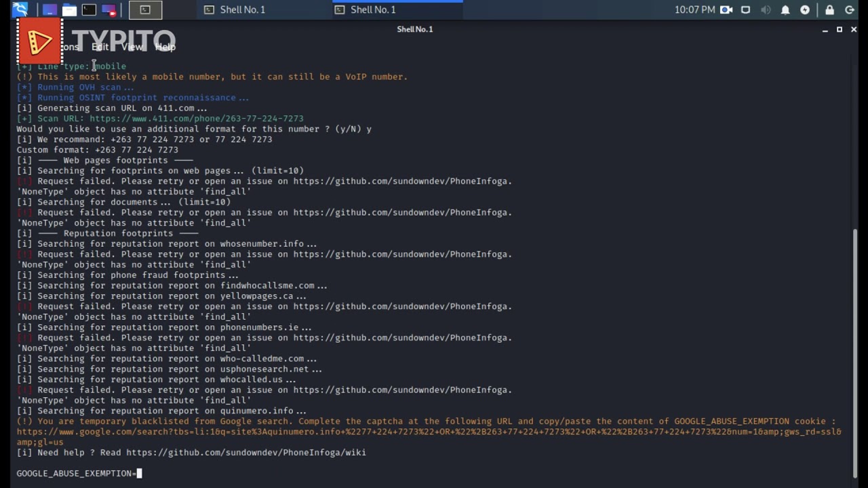Click the camera recording indicator icon
The image size is (868, 488).
(x=726, y=9)
